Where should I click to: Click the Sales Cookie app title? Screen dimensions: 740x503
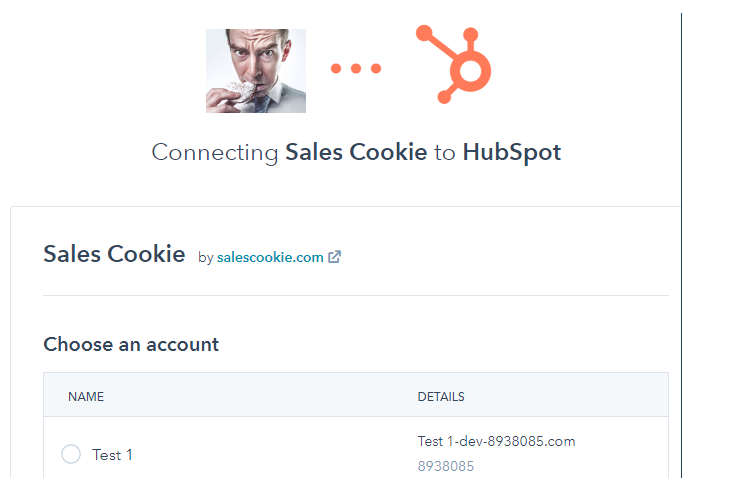pyautogui.click(x=114, y=254)
